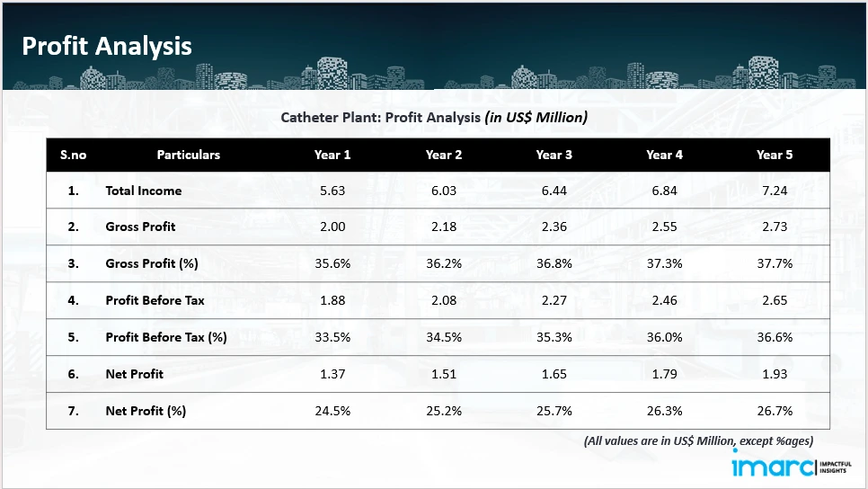Click the Net Profit (%) row label
Viewport: 868px width, 489px height.
[146, 412]
